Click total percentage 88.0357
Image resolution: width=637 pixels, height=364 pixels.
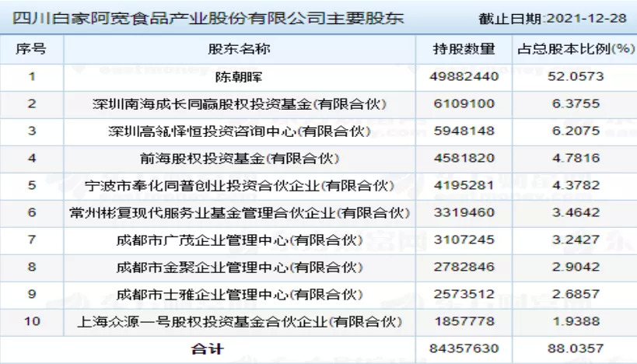pyautogui.click(x=576, y=348)
